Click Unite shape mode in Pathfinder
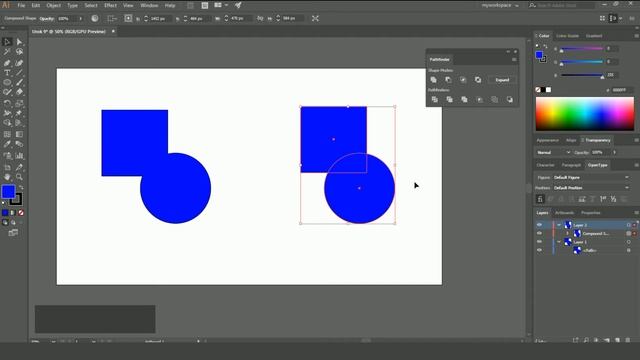 tap(433, 80)
